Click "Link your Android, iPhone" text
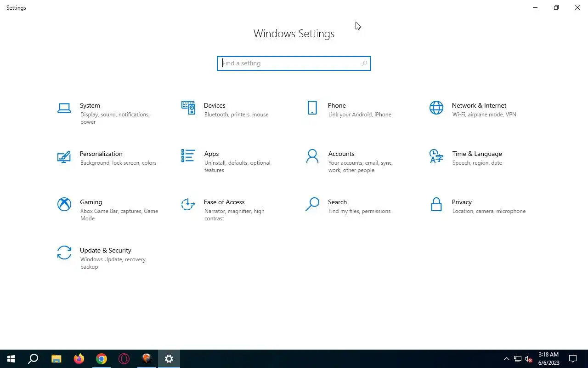Viewport: 588px width, 368px height. (x=360, y=115)
